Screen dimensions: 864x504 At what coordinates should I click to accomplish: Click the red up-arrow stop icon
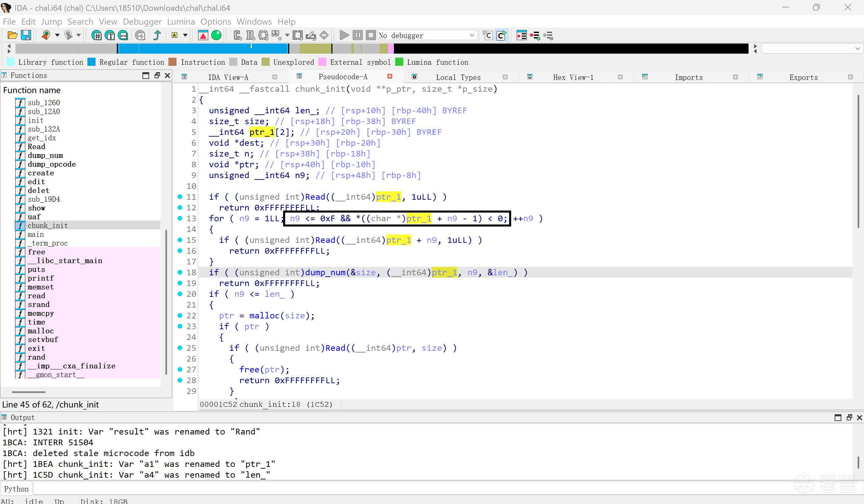click(x=203, y=35)
